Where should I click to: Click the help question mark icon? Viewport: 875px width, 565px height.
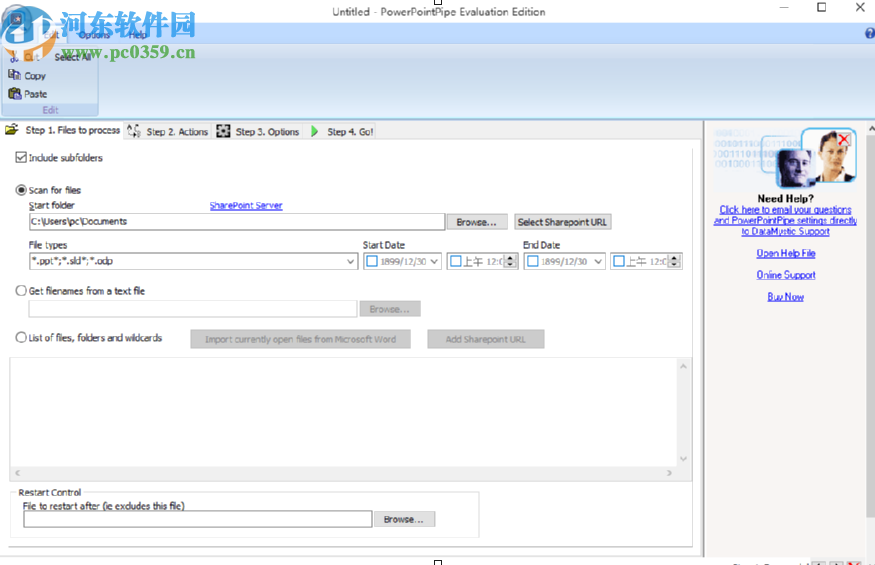(x=868, y=34)
